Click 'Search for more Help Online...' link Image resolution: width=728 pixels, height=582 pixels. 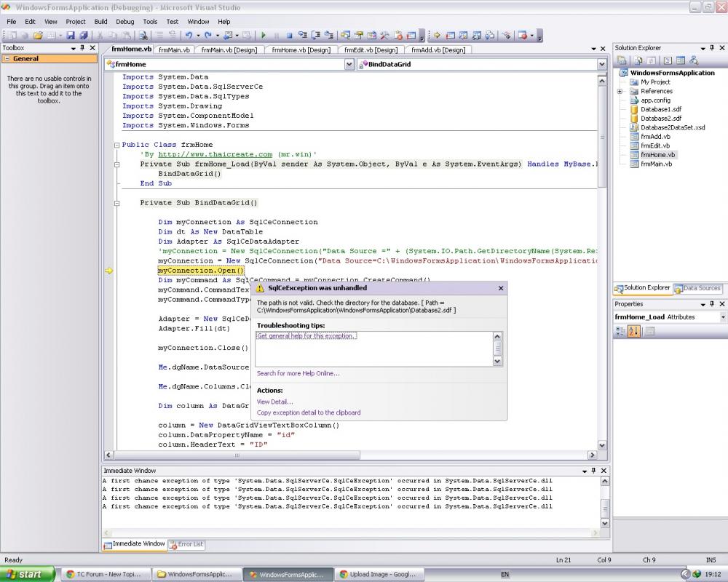click(x=298, y=373)
